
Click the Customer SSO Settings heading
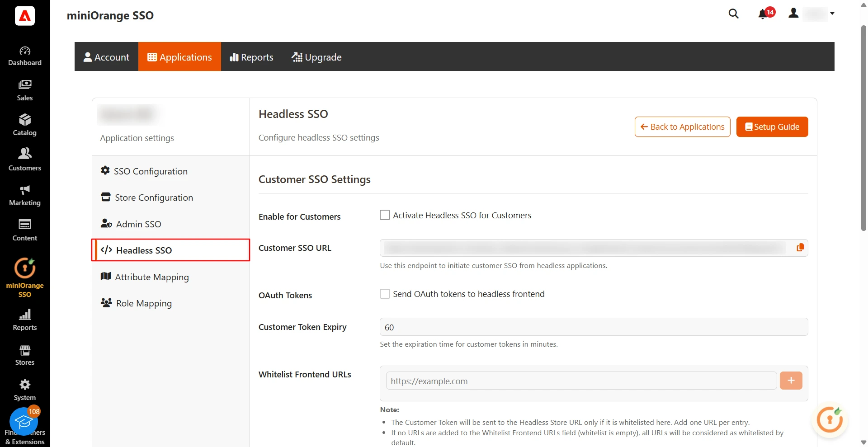coord(314,179)
